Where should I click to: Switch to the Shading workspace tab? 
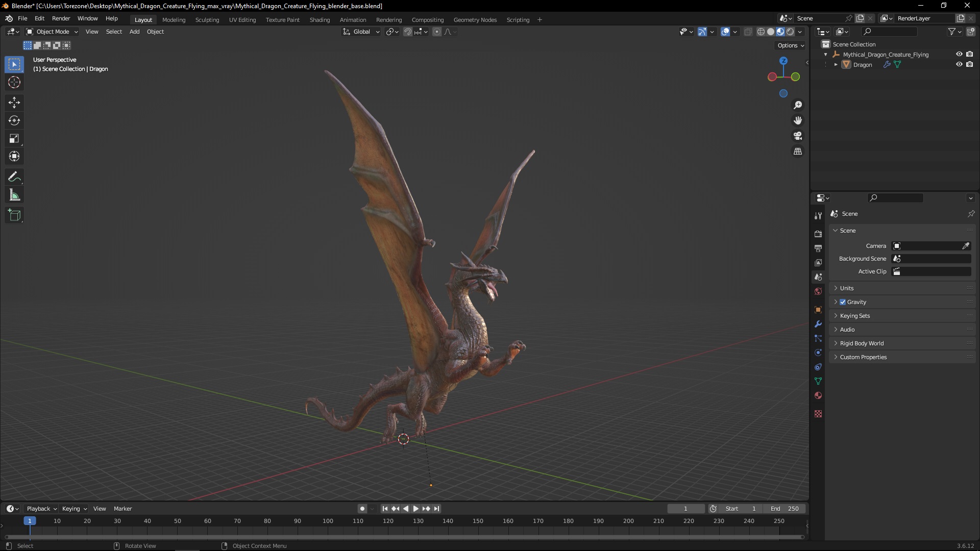(x=320, y=20)
